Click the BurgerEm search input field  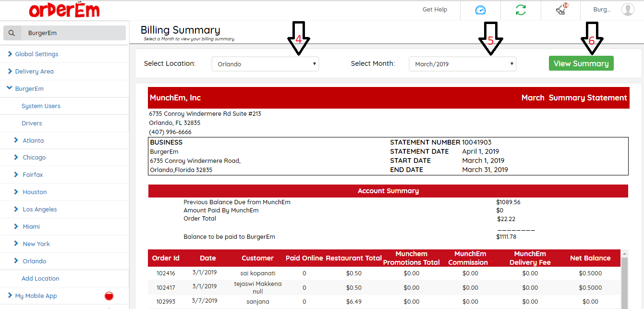(x=72, y=33)
